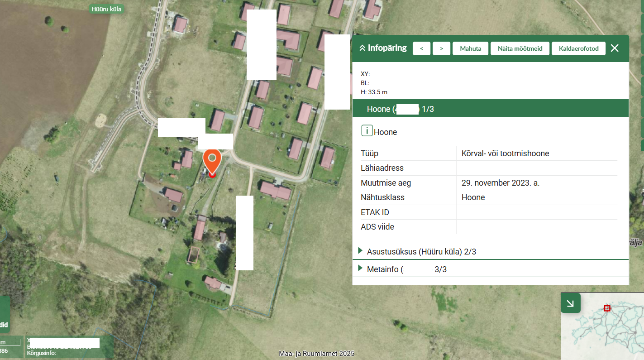Expand the Asustusüksus (Hüüru küla) 2/3 section
Screen dimensions: 644x360
tap(361, 251)
